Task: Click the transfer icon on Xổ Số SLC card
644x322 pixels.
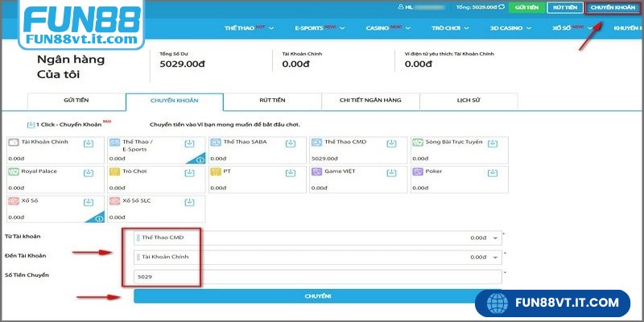Action: tap(189, 203)
